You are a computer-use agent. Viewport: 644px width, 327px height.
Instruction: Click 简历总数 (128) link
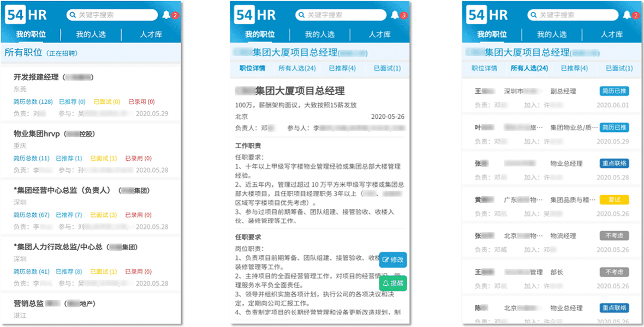point(33,102)
